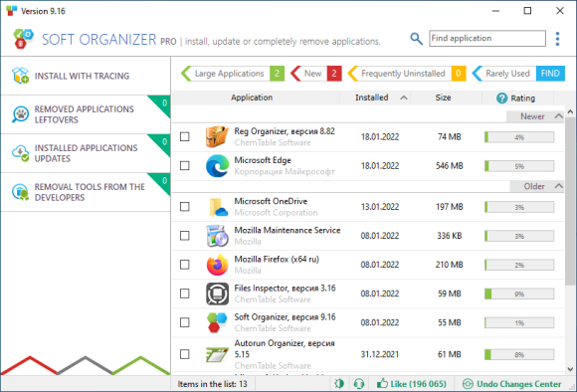Click the Microsoft OneDrive folder icon
Image resolution: width=577 pixels, height=392 pixels.
coord(218,207)
